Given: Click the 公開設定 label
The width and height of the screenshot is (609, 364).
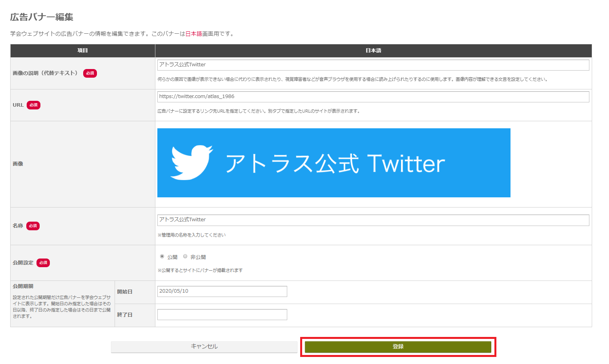Looking at the screenshot, I should point(23,263).
